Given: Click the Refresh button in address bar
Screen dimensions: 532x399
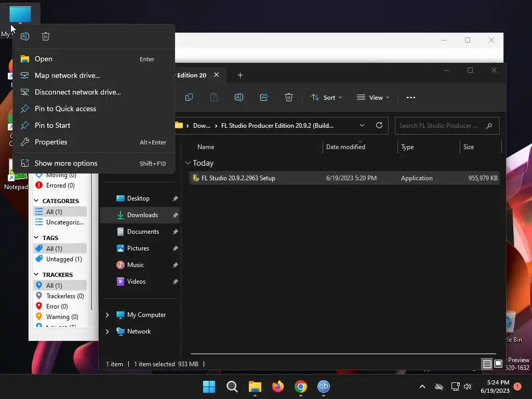Looking at the screenshot, I should 379,125.
